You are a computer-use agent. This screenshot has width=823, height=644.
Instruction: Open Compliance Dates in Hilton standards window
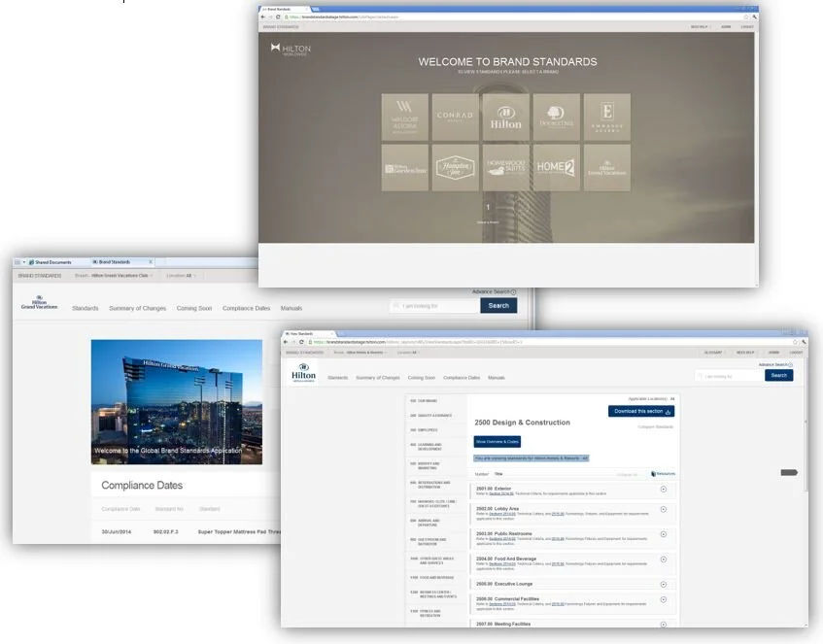point(462,378)
